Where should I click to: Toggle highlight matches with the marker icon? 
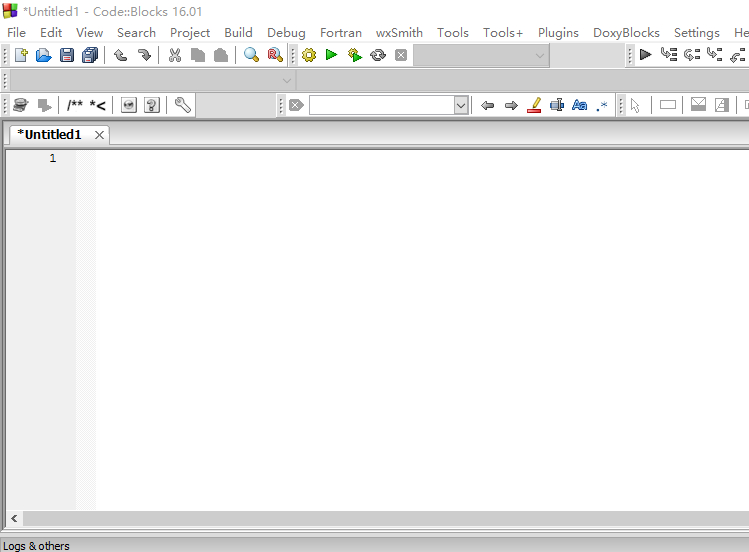[534, 105]
